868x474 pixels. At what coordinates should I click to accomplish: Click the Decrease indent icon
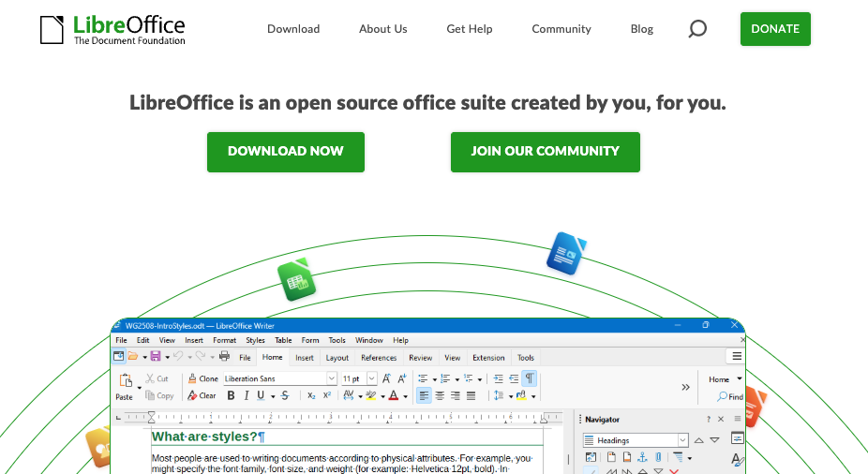(514, 378)
